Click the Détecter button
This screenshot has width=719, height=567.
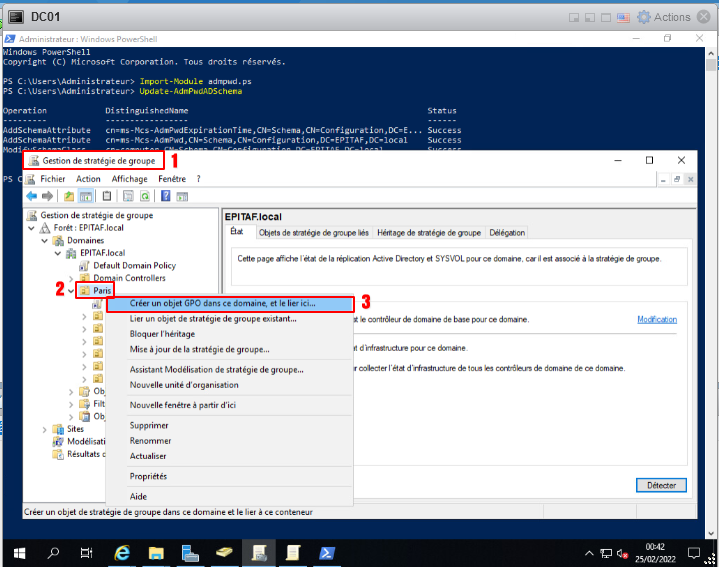pyautogui.click(x=661, y=485)
